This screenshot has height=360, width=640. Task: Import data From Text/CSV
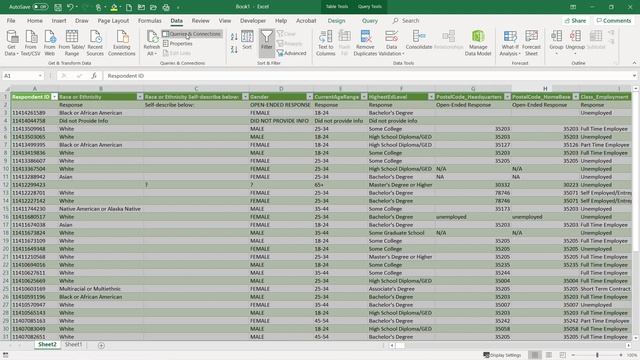tap(31, 43)
